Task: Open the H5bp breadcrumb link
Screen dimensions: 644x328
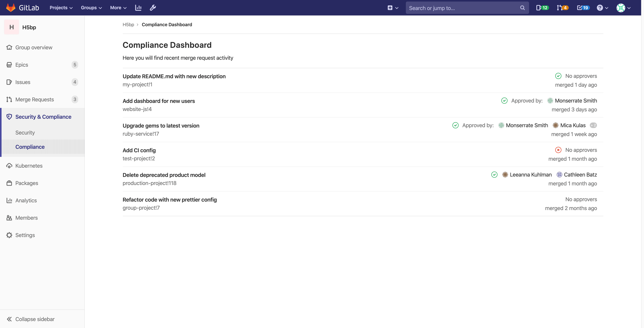Action: tap(128, 24)
